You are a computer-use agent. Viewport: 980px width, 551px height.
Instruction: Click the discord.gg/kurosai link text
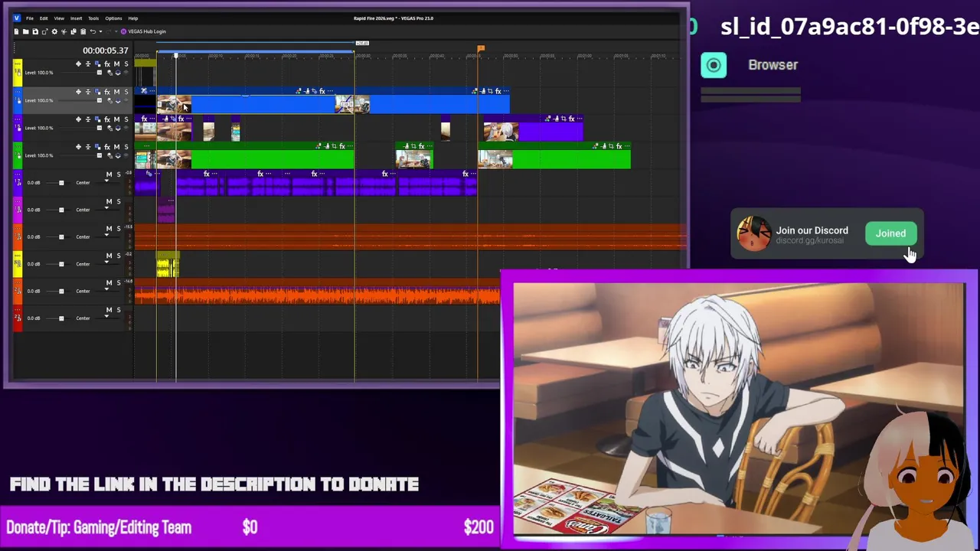point(809,240)
